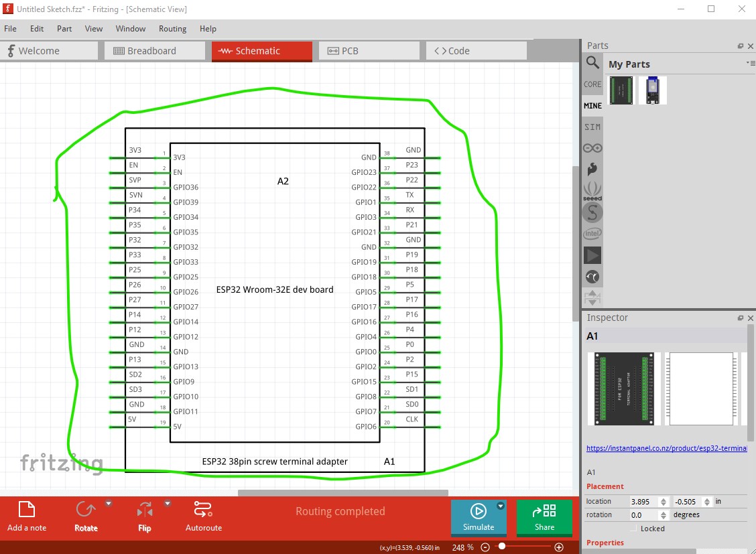Click the location Y value field
Screen dimensions: 756x554
688,502
